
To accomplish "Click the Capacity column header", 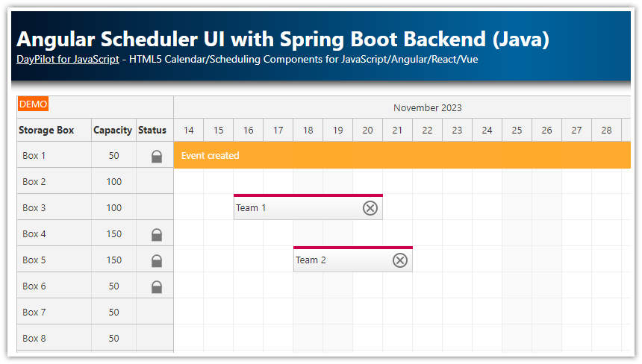I will [113, 131].
